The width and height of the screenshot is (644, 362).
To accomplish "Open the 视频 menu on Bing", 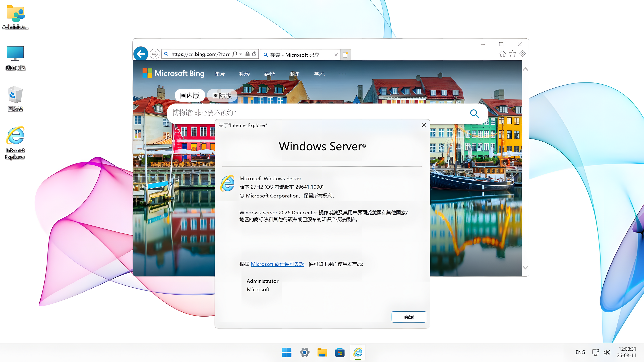I will pyautogui.click(x=245, y=74).
